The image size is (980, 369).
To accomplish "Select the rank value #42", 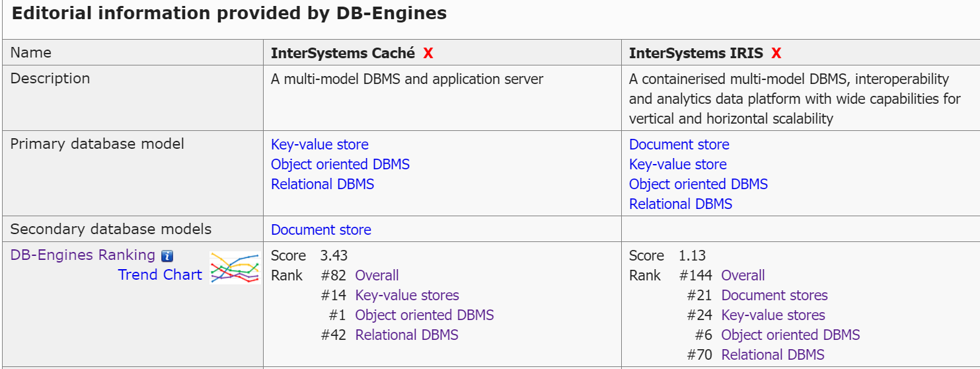I will (334, 335).
